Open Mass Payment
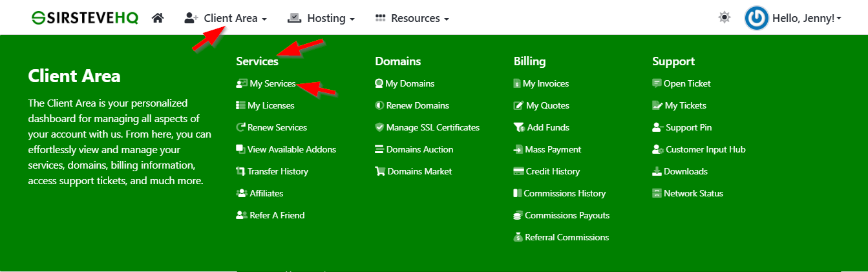This screenshot has height=272, width=868. 553,149
